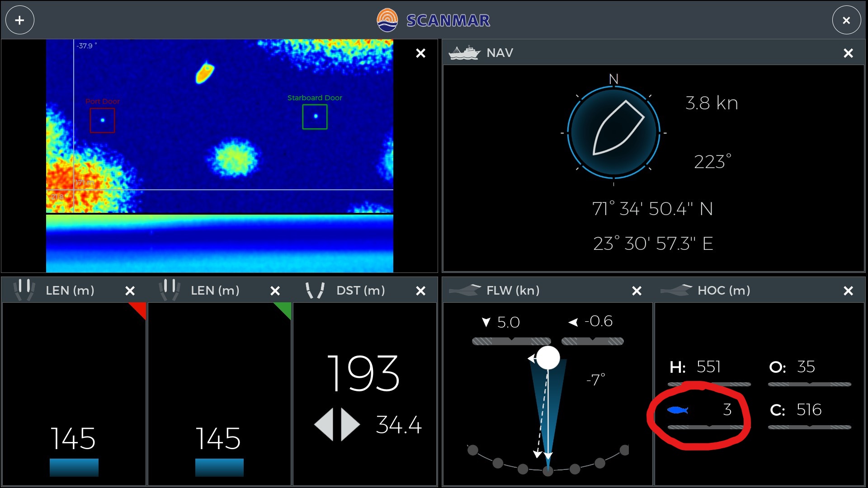Close the sonar echogram panel
Viewport: 868px width, 488px height.
(420, 53)
